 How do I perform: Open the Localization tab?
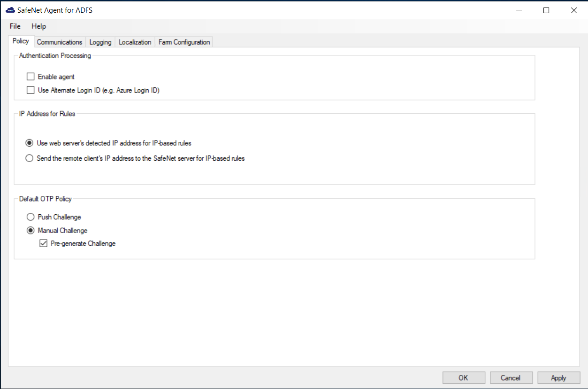click(135, 42)
